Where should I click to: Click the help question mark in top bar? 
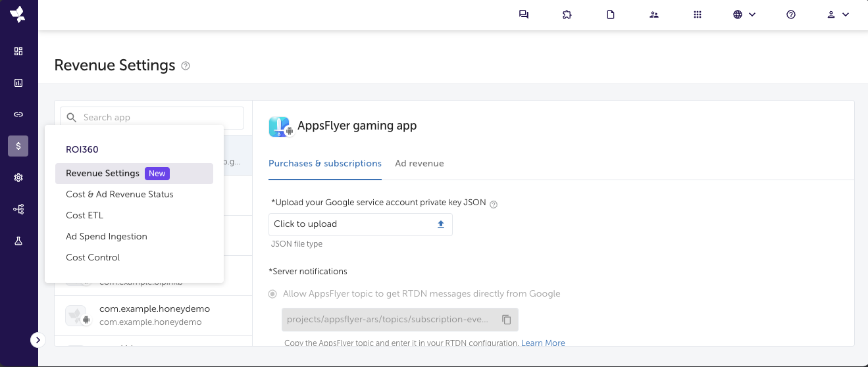click(791, 14)
